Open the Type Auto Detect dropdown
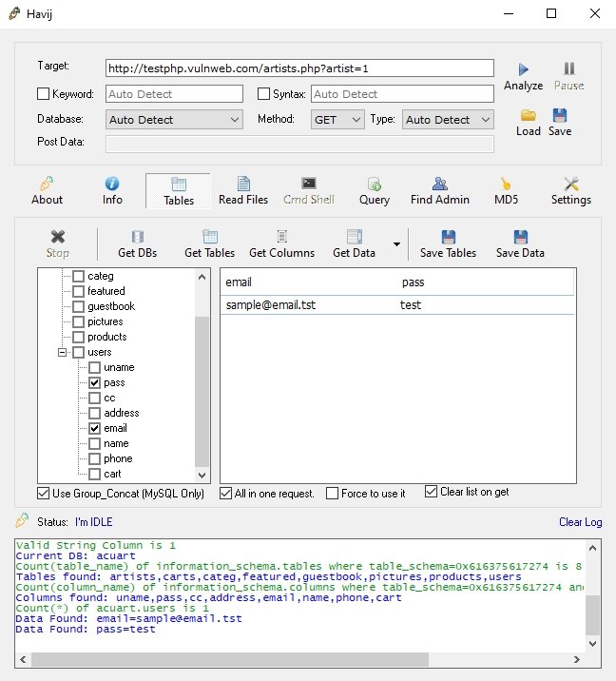Viewport: 616px width, 681px height. (x=448, y=120)
